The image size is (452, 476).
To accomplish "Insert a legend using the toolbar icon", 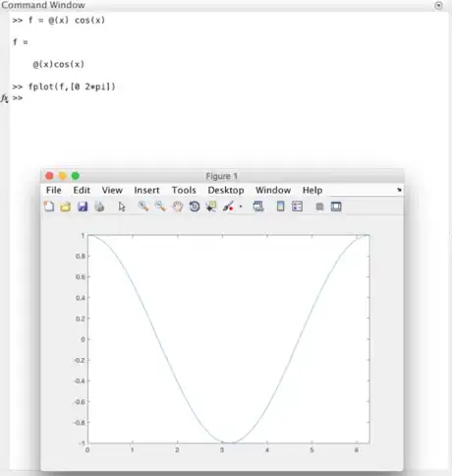I will [297, 207].
